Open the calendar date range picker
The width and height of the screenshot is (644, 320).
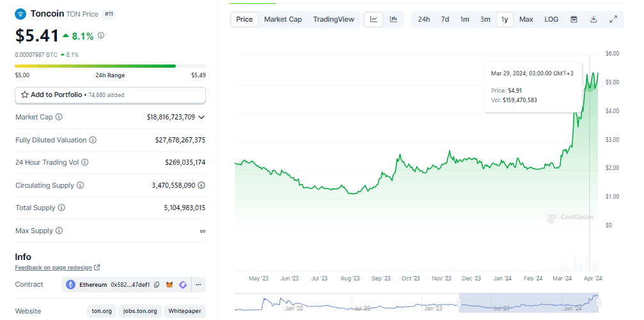pyautogui.click(x=574, y=19)
